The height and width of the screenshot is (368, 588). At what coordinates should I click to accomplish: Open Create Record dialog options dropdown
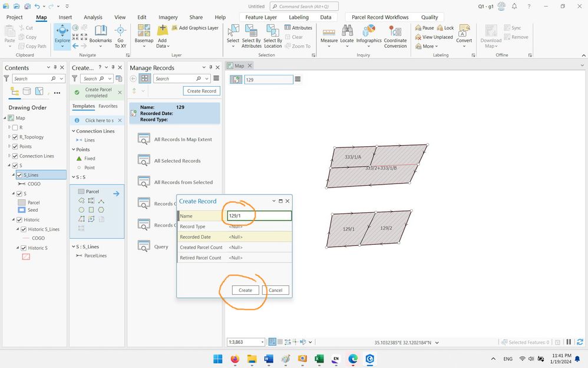(274, 201)
